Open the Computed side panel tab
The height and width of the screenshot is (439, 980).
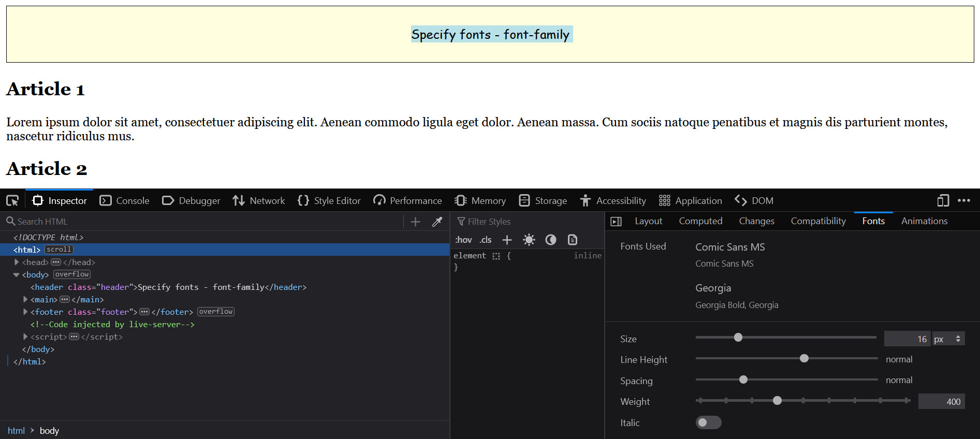pos(700,221)
